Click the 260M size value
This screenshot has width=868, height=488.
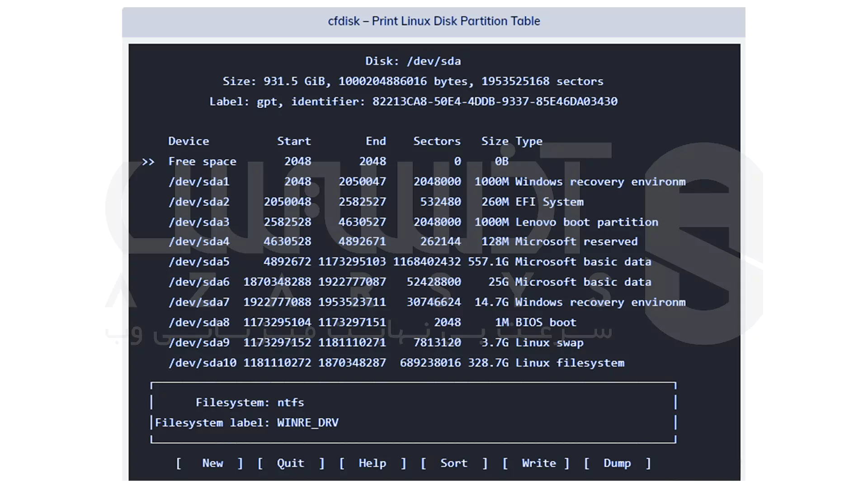[x=495, y=202]
